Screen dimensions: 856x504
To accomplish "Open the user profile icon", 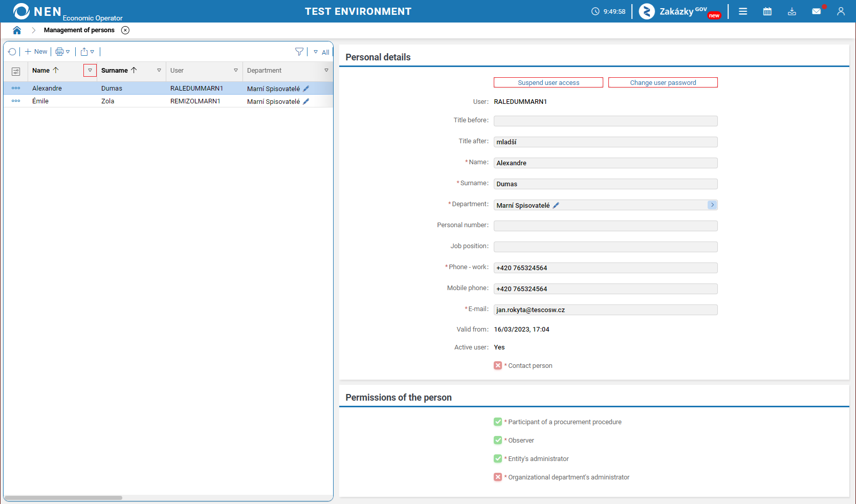I will pos(841,11).
